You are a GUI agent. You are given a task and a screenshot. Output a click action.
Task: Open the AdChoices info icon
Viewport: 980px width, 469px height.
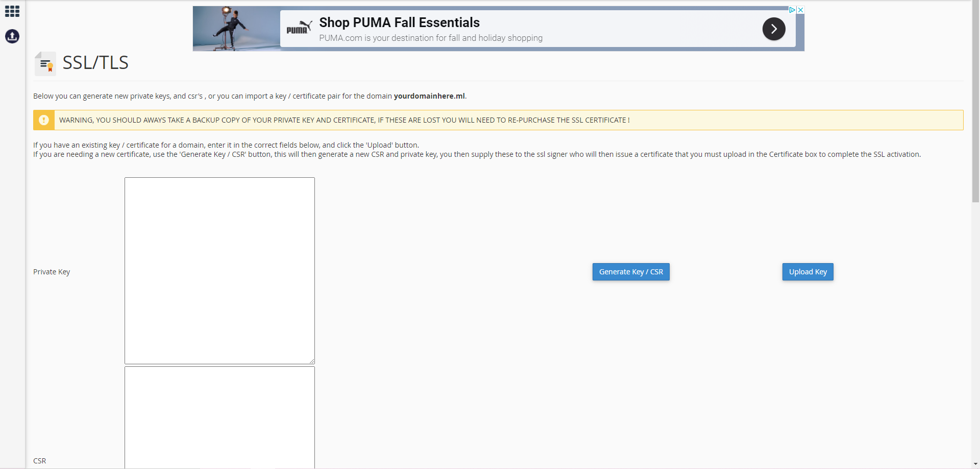(793, 10)
